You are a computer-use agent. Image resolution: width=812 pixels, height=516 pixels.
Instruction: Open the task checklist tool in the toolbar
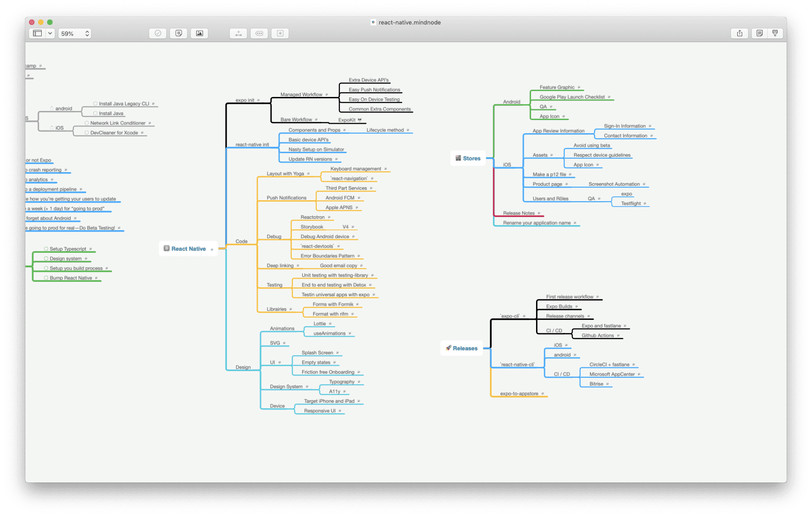157,33
